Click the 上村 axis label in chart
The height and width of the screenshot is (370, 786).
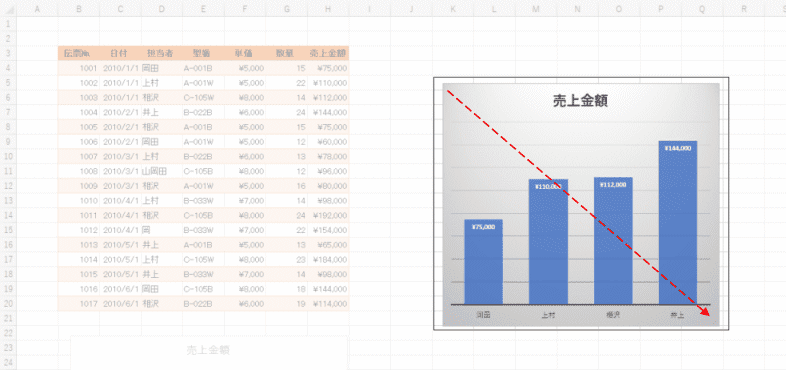click(548, 316)
